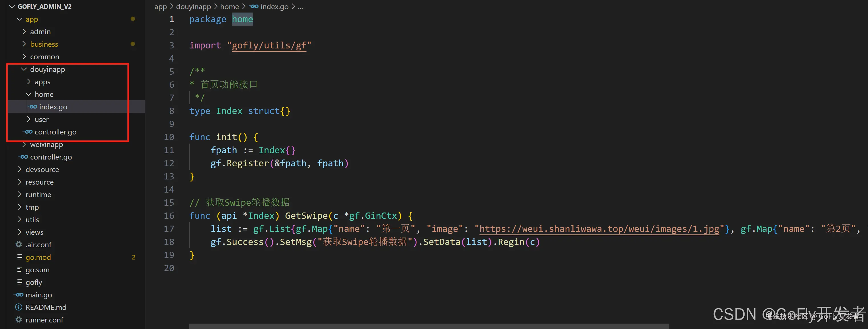Click the info icon beside README.md
868x329 pixels.
(19, 307)
